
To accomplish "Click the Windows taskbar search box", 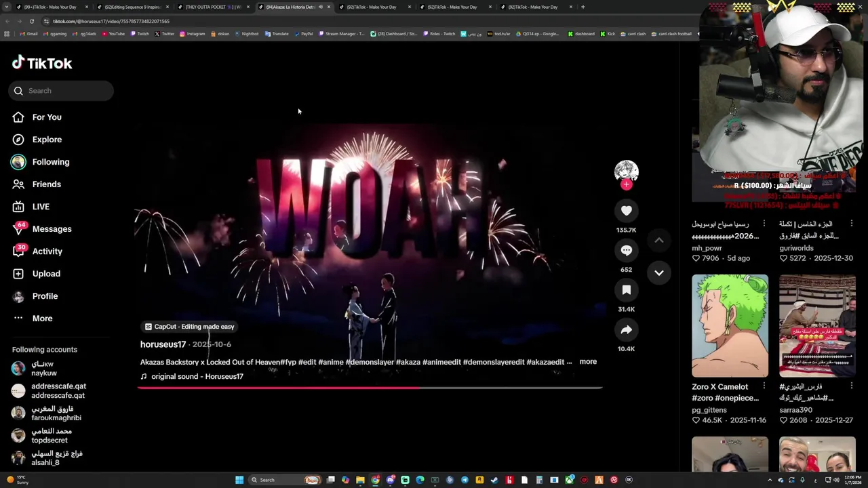I will [x=285, y=480].
